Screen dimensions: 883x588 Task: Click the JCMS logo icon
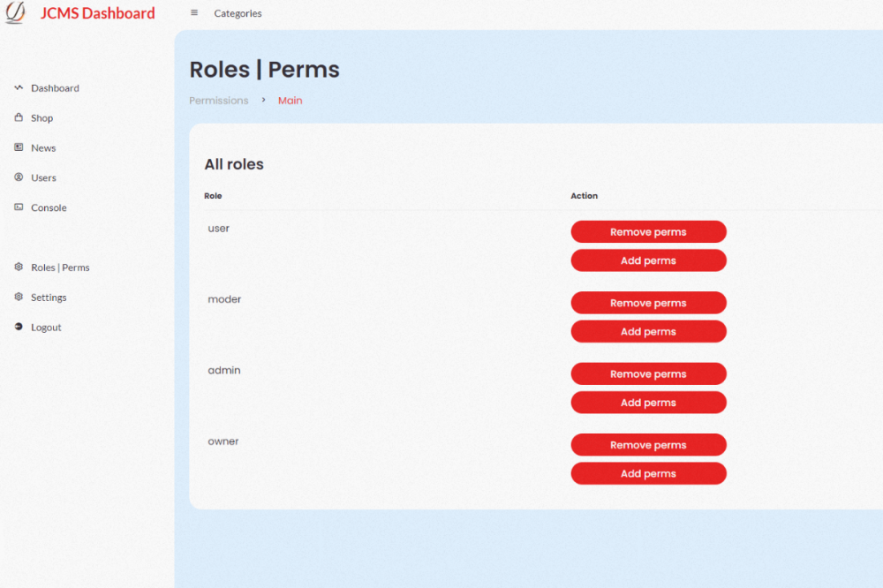(x=16, y=13)
